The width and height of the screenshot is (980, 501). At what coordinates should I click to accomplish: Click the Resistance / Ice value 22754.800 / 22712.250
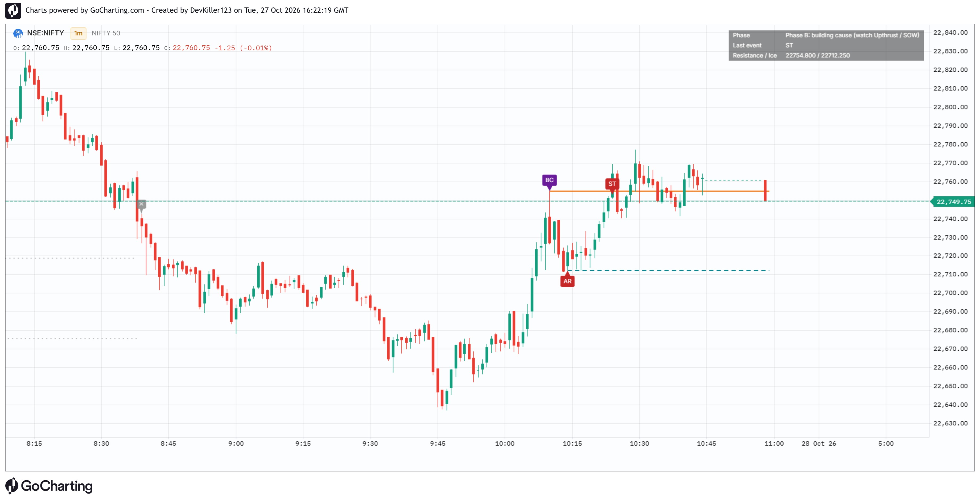818,56
